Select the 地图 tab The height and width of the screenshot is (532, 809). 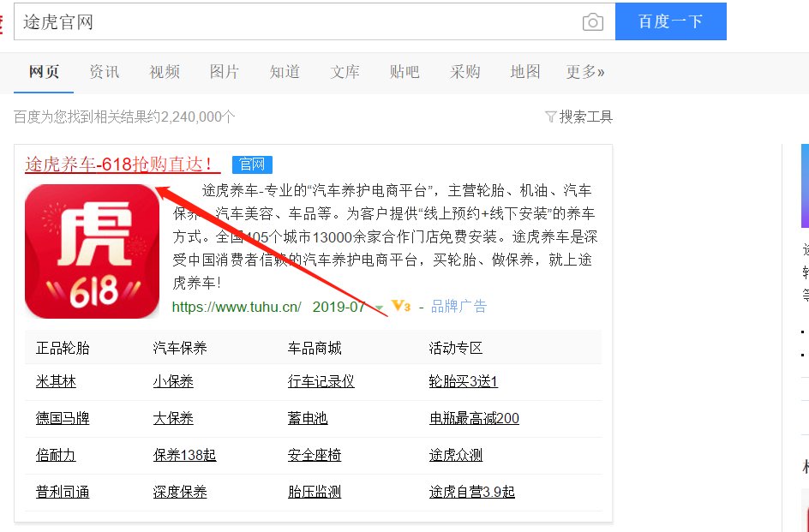click(x=525, y=72)
